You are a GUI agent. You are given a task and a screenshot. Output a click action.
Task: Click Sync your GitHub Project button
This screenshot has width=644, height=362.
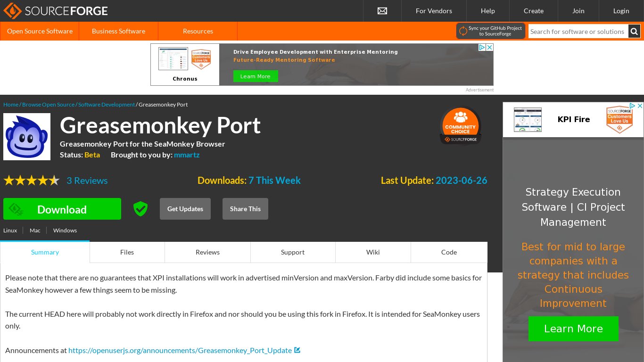(x=491, y=31)
